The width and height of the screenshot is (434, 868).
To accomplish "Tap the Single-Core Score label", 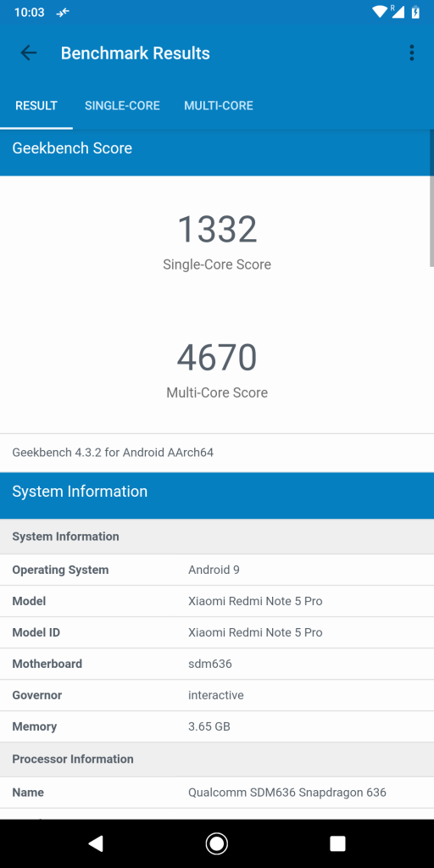I will click(x=217, y=264).
